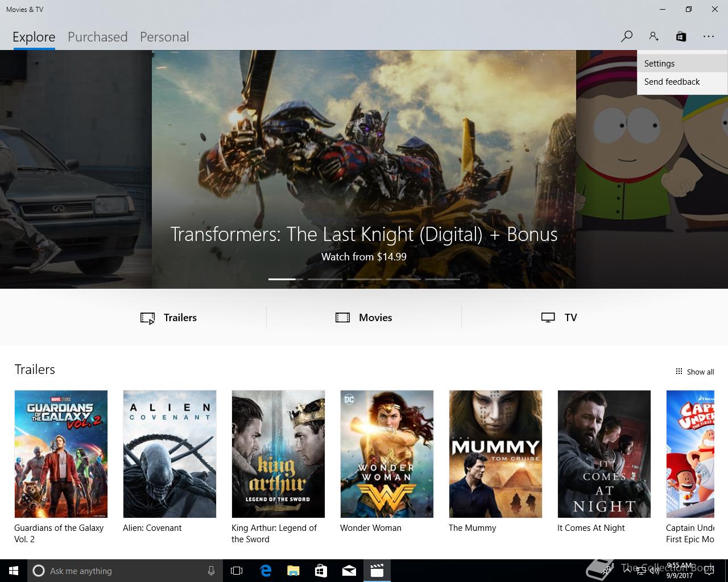Open the search magnifier icon
Screen dimensions: 728x582
click(627, 36)
